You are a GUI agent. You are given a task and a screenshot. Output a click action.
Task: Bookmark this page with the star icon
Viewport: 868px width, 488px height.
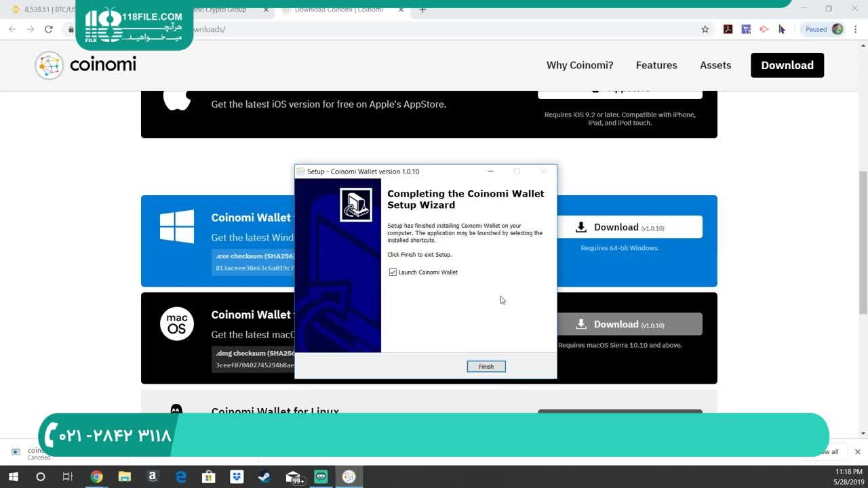click(x=705, y=29)
